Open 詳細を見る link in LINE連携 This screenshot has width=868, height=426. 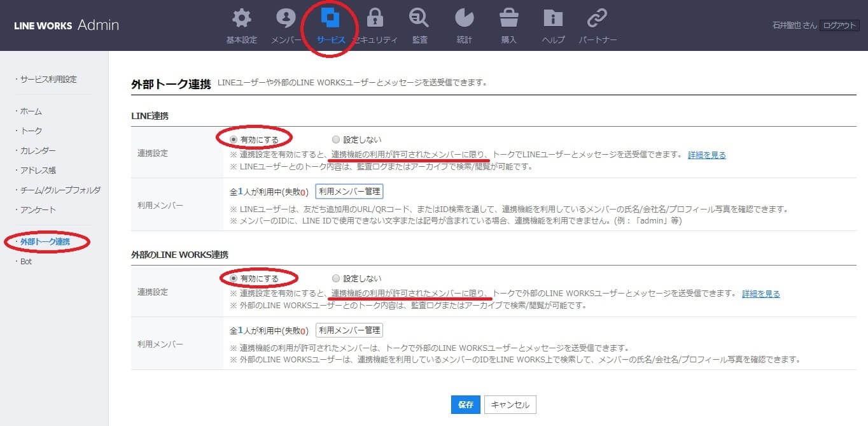(706, 155)
